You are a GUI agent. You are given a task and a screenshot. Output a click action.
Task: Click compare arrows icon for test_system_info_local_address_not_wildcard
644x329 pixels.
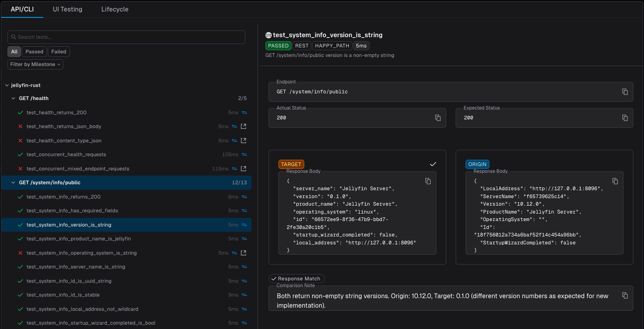pyautogui.click(x=244, y=309)
